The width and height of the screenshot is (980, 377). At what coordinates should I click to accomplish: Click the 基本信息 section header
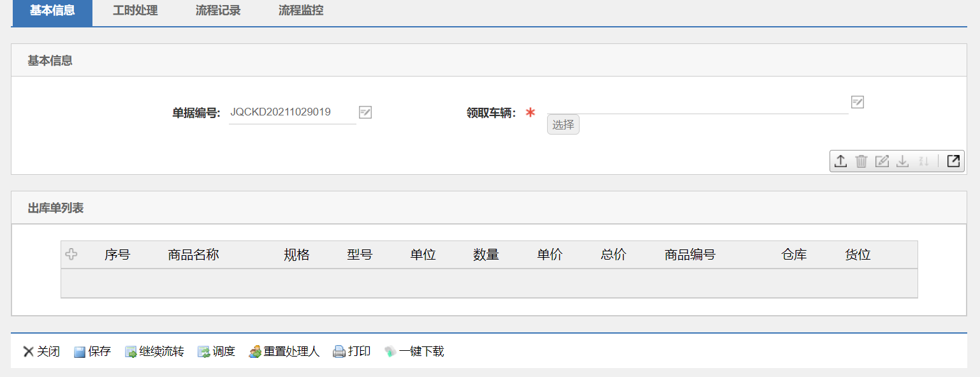point(489,61)
